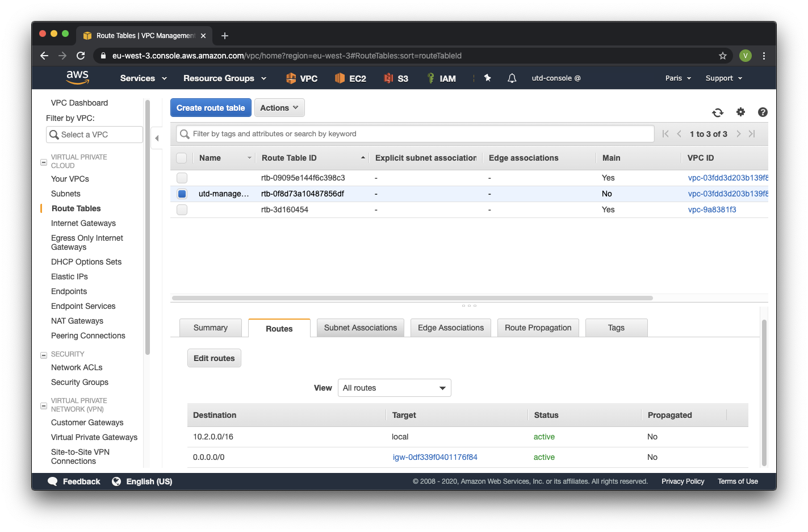Image resolution: width=808 pixels, height=532 pixels.
Task: Open the help question mark icon
Action: point(763,112)
